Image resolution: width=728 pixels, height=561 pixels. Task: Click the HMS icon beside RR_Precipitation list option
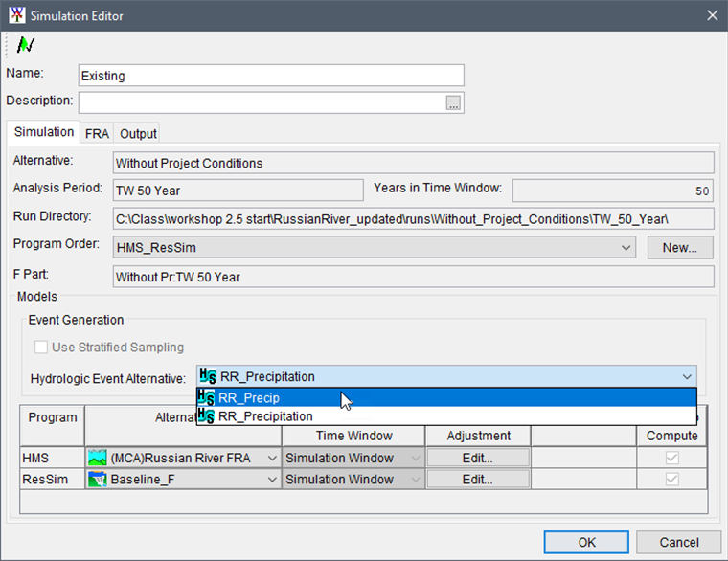(x=206, y=415)
